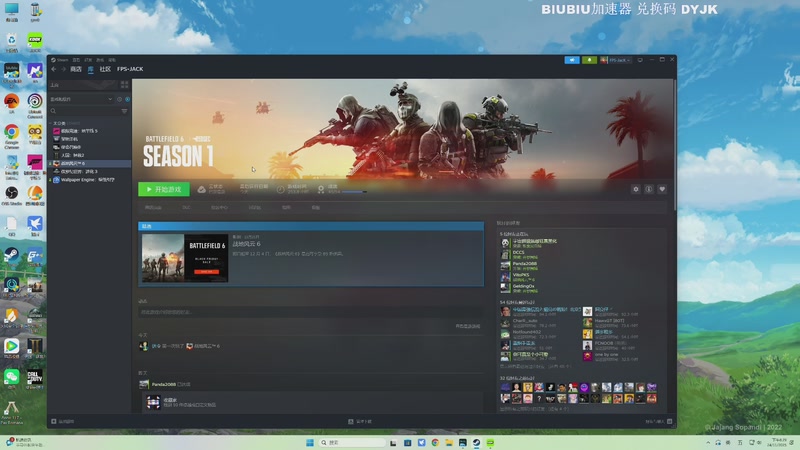Click the Steam window vertical scrollbar
This screenshot has height=450, width=800.
pos(674,144)
